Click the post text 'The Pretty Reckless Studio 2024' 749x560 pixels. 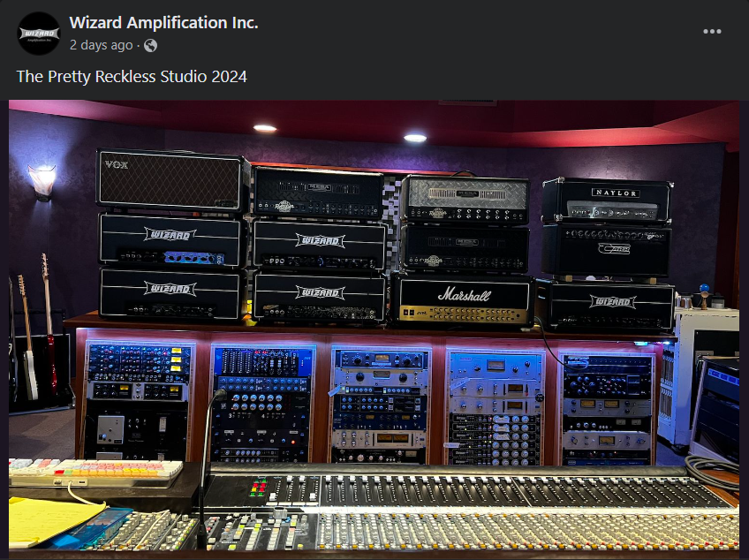pos(132,77)
